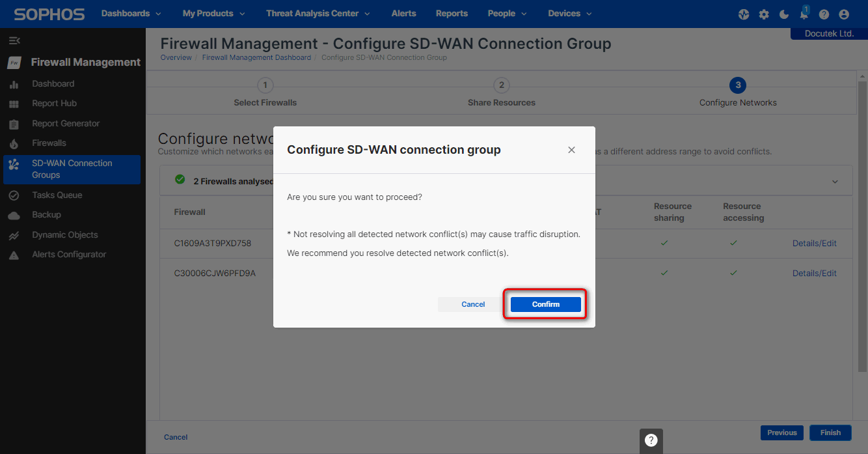Click the Tasks Queue checkmark icon
The width and height of the screenshot is (868, 454).
coord(14,195)
